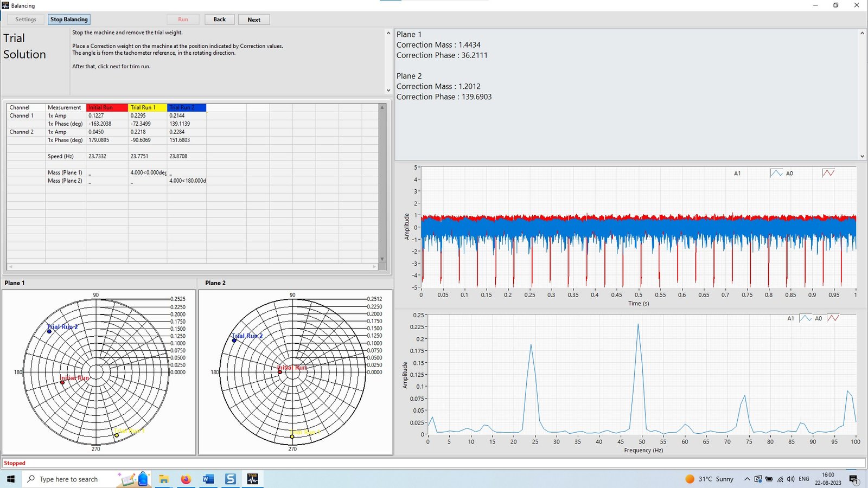Viewport: 868px width, 488px height.
Task: Click Trial Run 2 point on Plane 1 polar plot
Action: pos(49,331)
